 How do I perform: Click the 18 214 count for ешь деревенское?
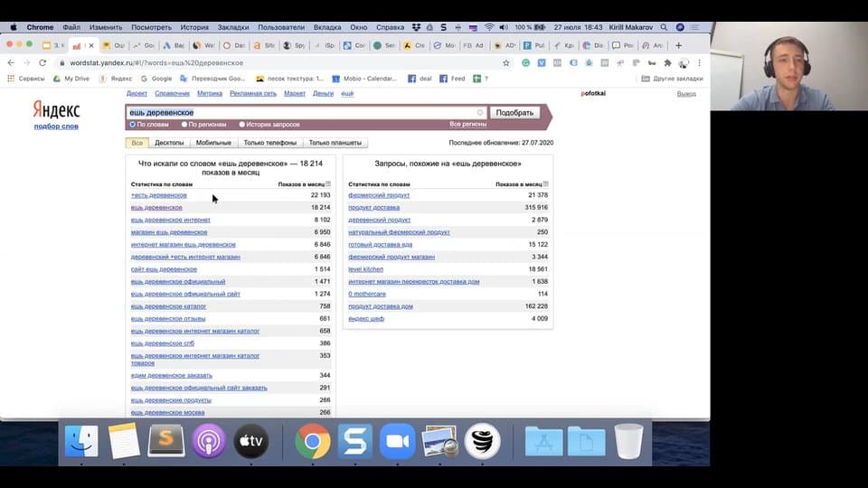click(320, 208)
